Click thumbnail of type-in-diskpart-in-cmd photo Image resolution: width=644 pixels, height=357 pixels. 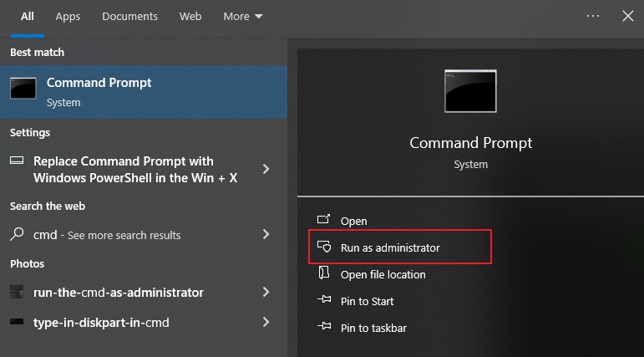17,322
